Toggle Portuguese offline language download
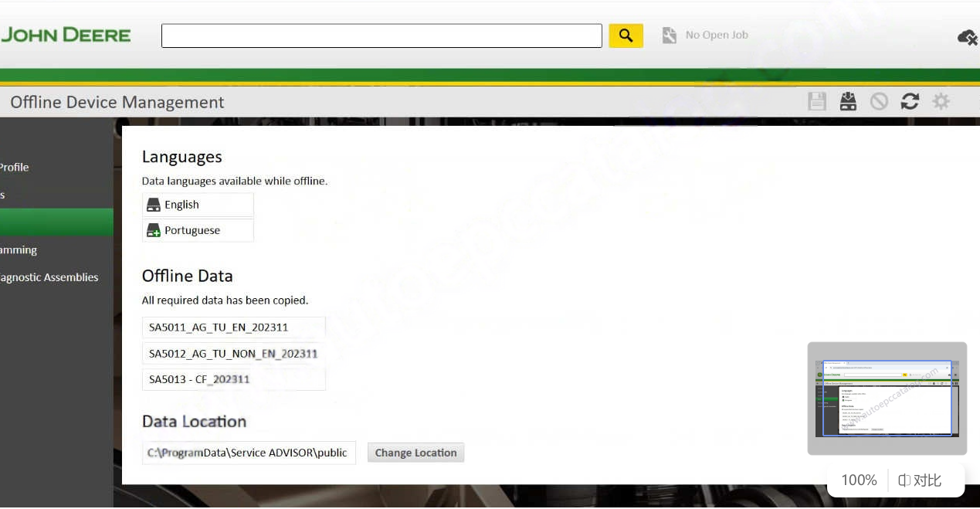The height and width of the screenshot is (509, 980). (198, 229)
